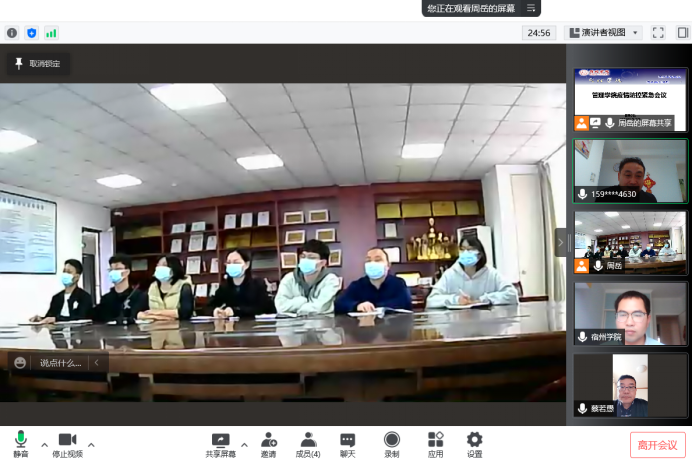Unpin the video with 取消锁定
The image size is (693, 462).
pos(38,64)
